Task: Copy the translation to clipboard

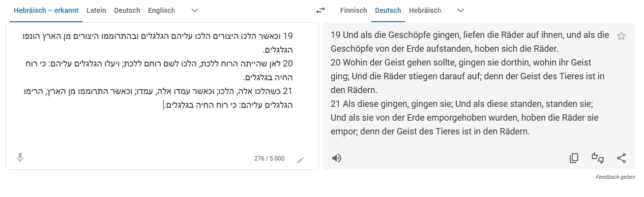Action: point(574,158)
